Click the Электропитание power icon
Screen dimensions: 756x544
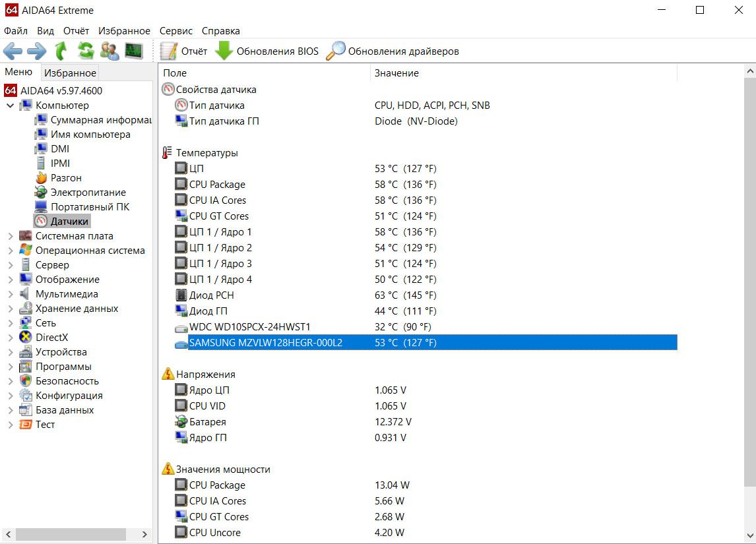(x=41, y=193)
